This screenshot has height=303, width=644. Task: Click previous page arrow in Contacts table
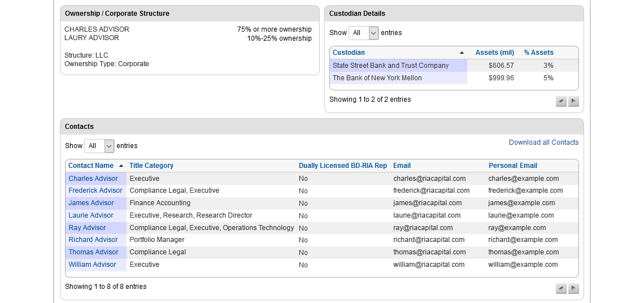[x=561, y=289]
